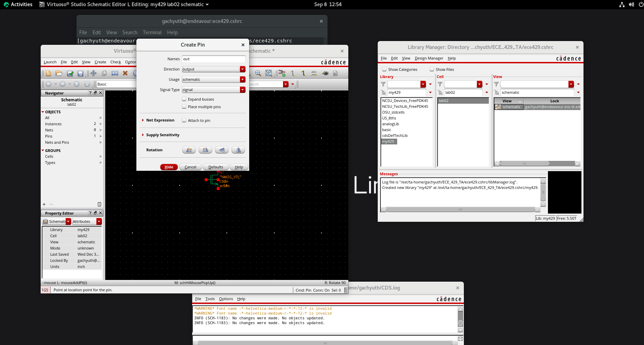Click the add plus icon in Navigator

pyautogui.click(x=44, y=204)
